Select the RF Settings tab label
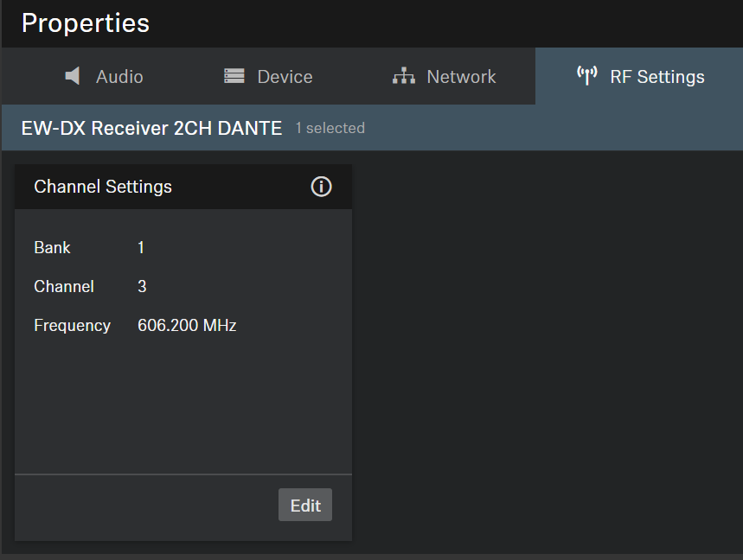This screenshot has width=743, height=560. pyautogui.click(x=657, y=76)
